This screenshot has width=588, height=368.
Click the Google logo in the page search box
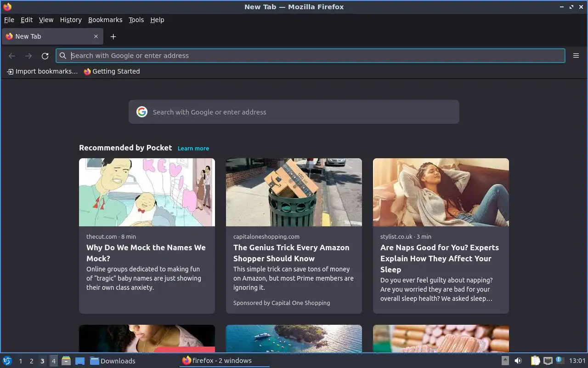tap(142, 112)
